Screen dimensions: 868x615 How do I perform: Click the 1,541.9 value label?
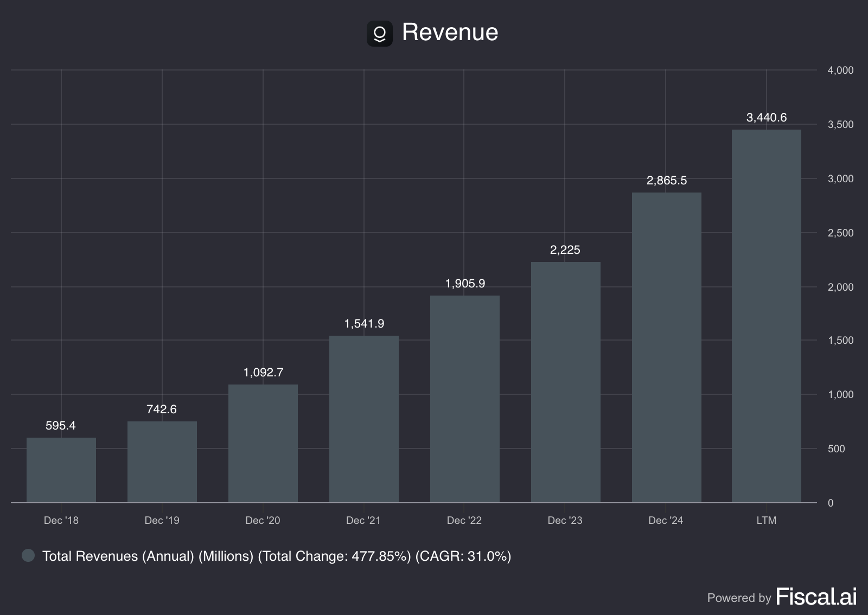(x=364, y=324)
